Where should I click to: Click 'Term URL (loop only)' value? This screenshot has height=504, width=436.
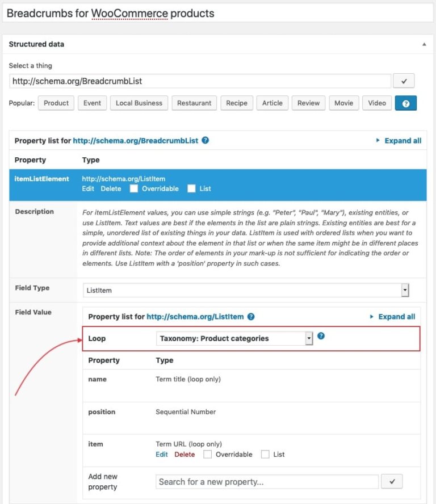188,444
